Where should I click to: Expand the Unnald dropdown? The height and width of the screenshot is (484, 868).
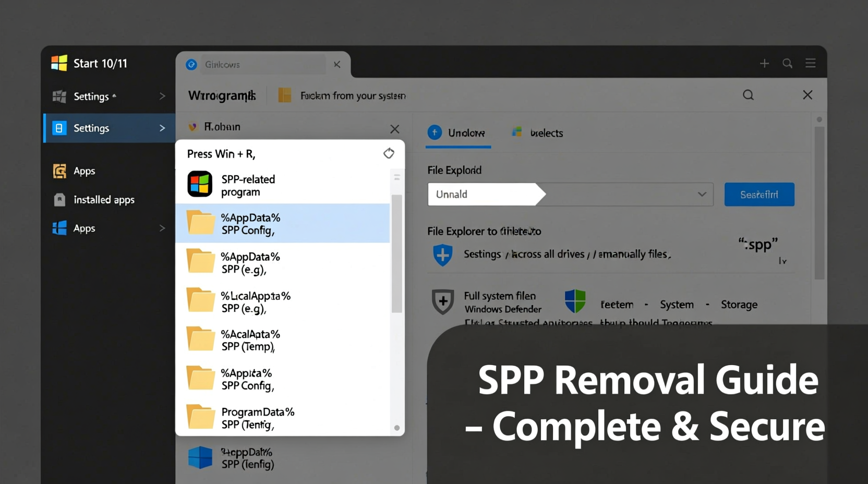click(702, 194)
